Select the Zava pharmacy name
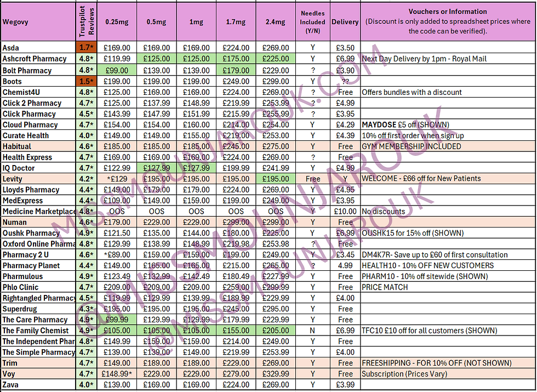The image size is (537, 392). (38, 385)
